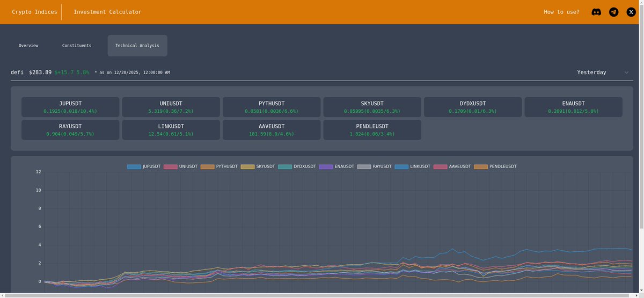Hide the PENDLEUSDT series via legend label
644x298 pixels.
tap(503, 166)
